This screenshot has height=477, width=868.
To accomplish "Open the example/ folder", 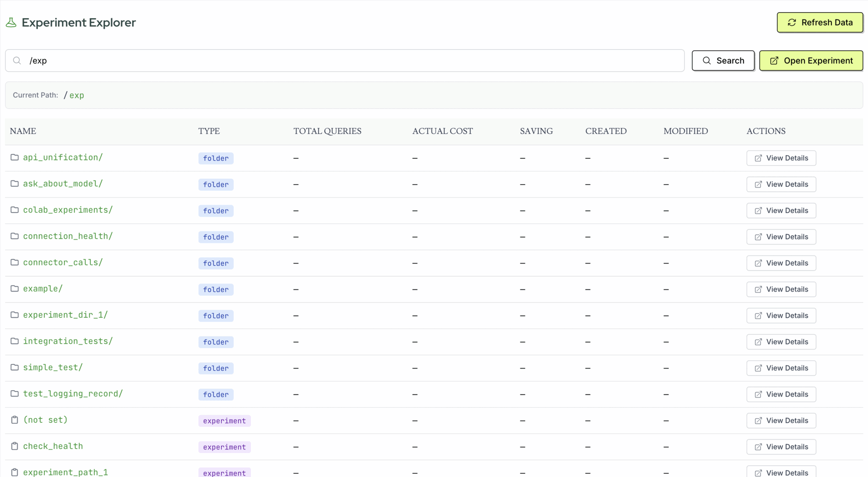I will pyautogui.click(x=43, y=288).
